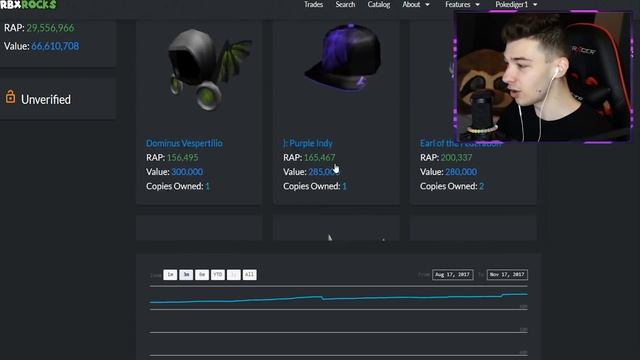Click Dominus Vespertilio value 300,000

tap(187, 172)
